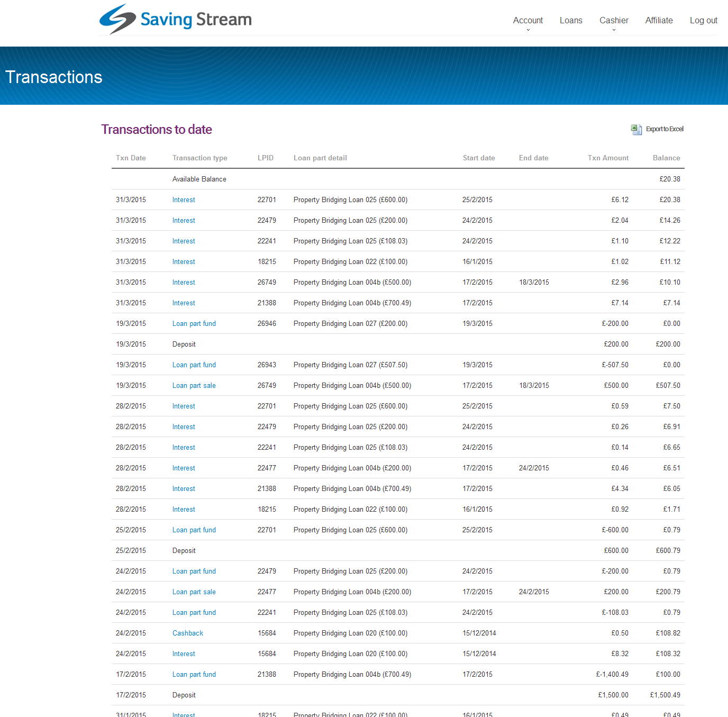
Task: Click the Txn Date column header
Action: (x=131, y=158)
